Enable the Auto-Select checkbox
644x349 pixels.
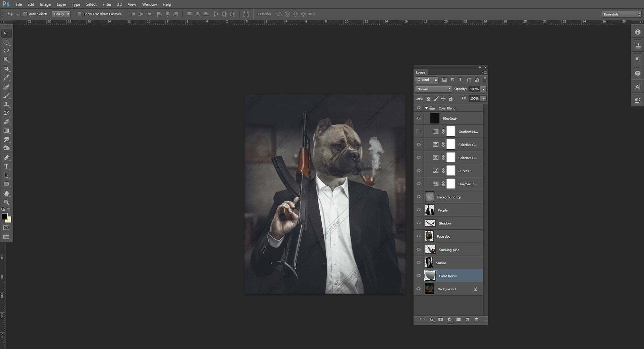[25, 14]
